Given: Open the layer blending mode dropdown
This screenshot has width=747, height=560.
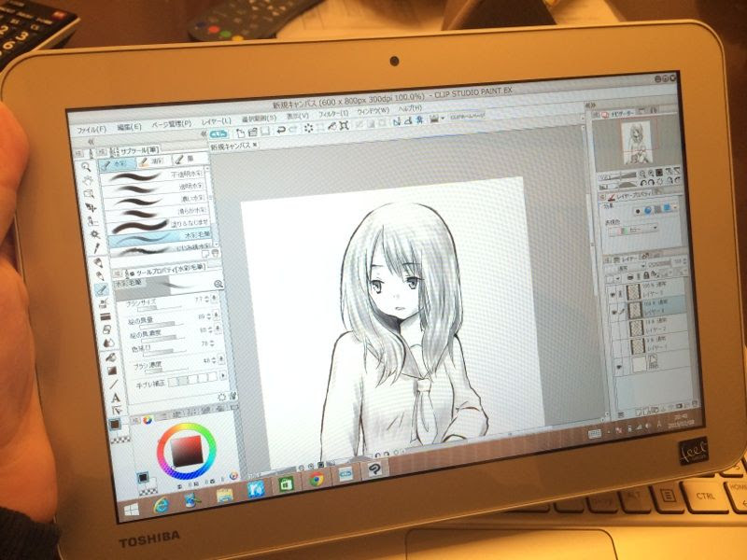Looking at the screenshot, I should point(626,267).
